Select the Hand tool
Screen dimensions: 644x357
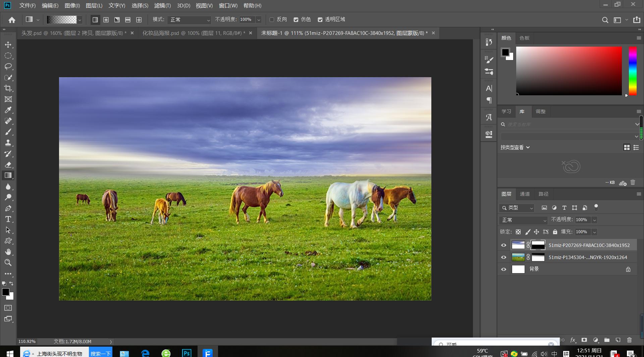tap(8, 252)
